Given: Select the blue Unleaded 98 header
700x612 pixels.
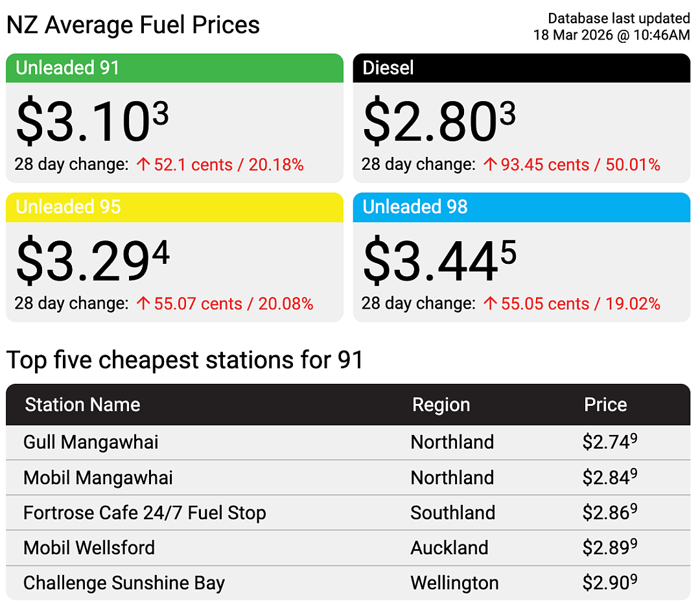Looking at the screenshot, I should click(521, 207).
